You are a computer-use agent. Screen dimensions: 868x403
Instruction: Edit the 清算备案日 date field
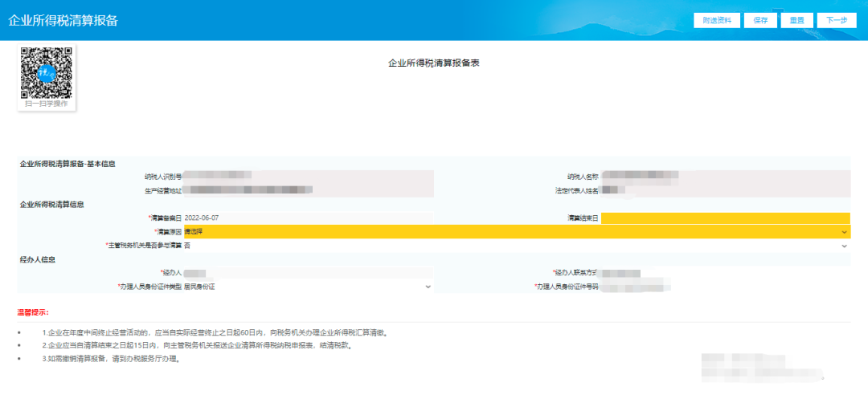[309, 218]
